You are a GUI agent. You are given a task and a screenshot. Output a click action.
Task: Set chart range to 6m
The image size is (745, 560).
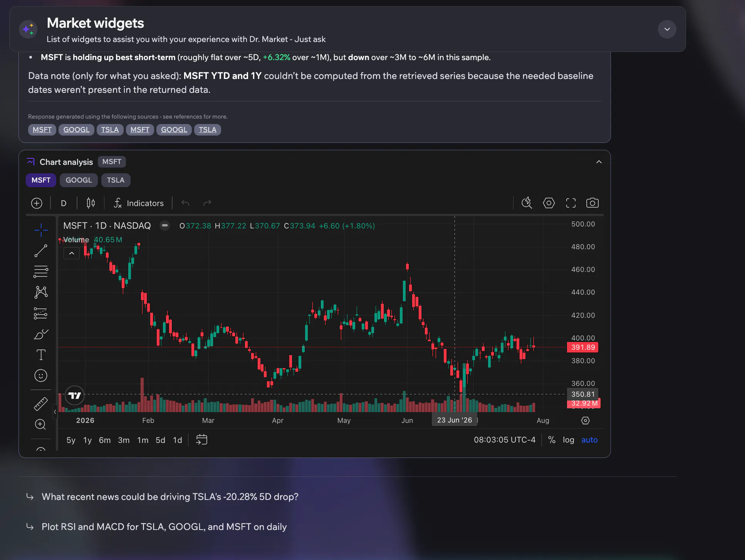click(x=105, y=440)
